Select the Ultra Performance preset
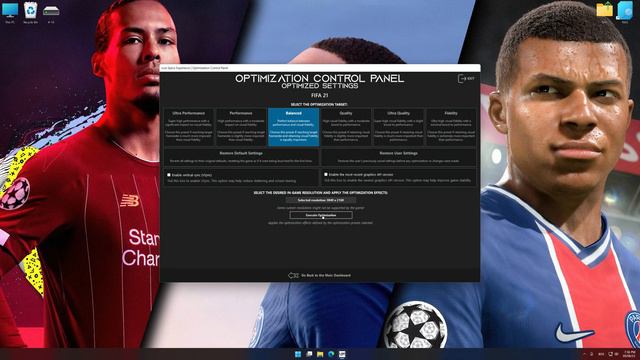This screenshot has width=640, height=360. (188, 127)
